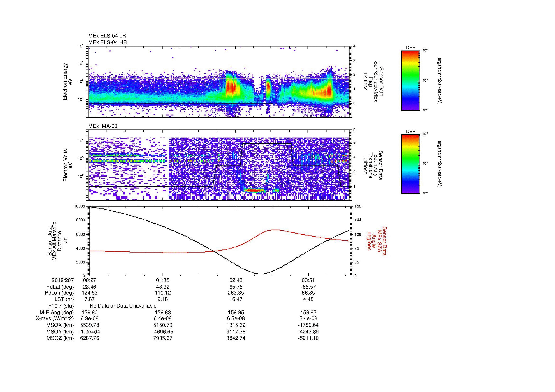Image resolution: width=555 pixels, height=392 pixels.
Task: Click the 'PdLon (deg)' row label
Action: pos(59,293)
